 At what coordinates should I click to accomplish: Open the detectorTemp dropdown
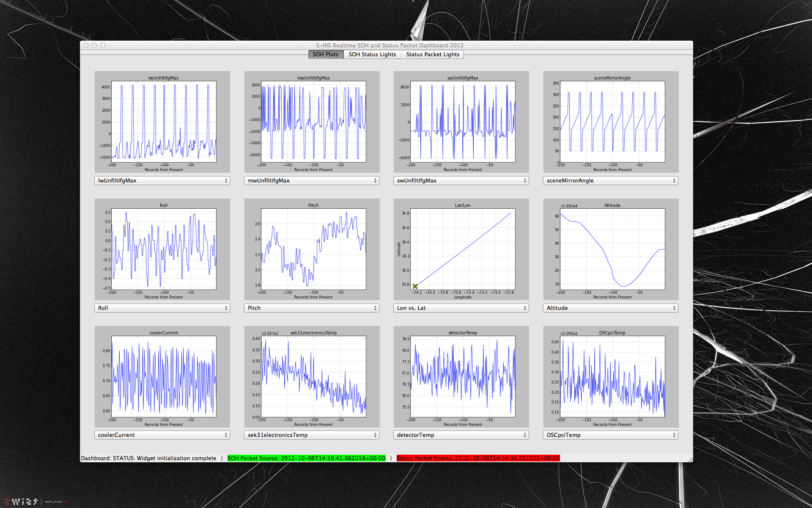click(x=461, y=435)
